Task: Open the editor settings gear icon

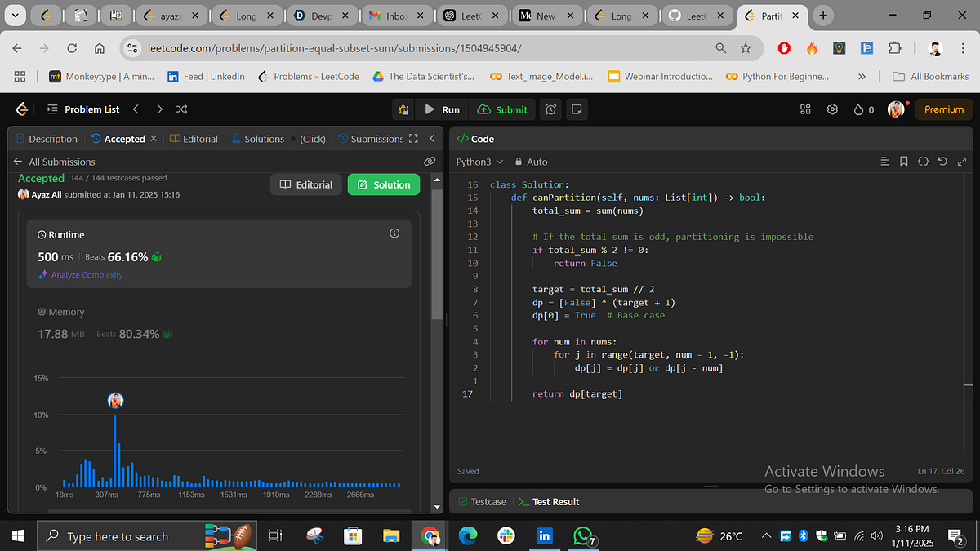Action: [x=832, y=109]
